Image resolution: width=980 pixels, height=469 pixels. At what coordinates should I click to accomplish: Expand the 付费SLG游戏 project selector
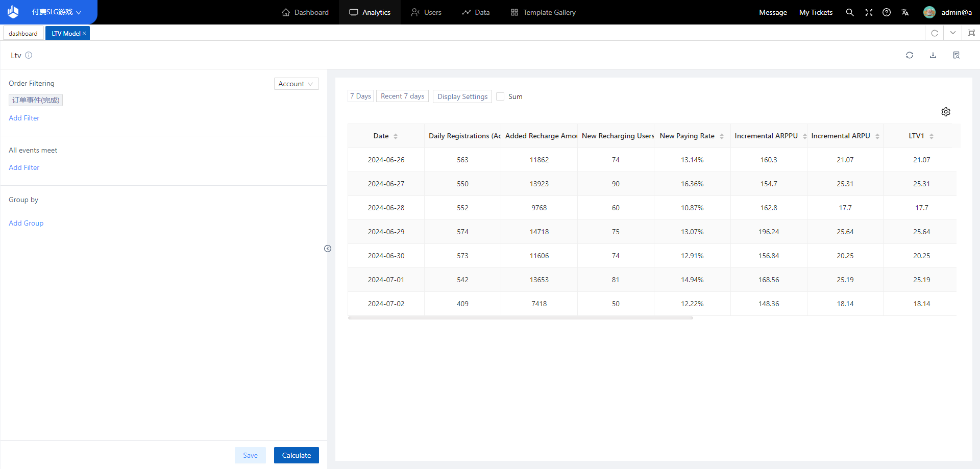click(x=56, y=12)
